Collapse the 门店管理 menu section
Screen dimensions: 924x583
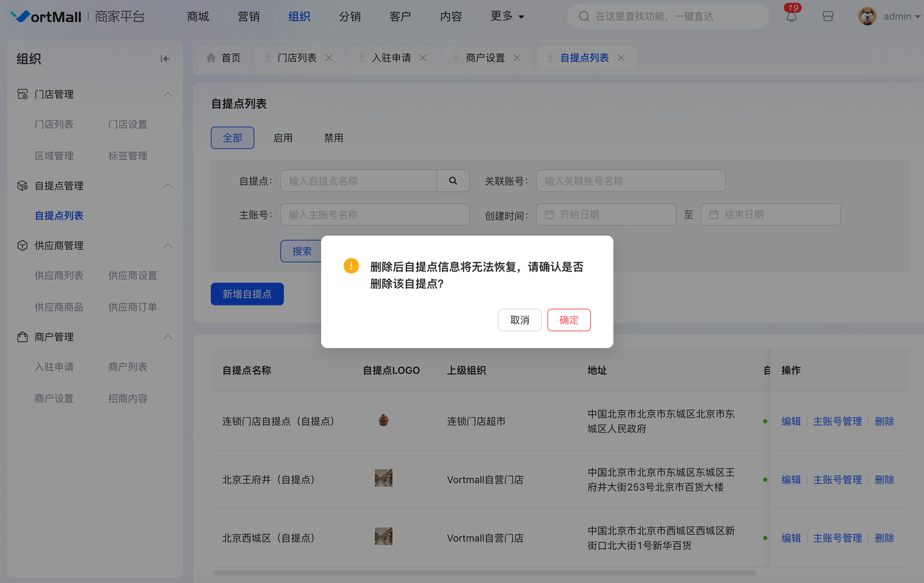coord(167,94)
